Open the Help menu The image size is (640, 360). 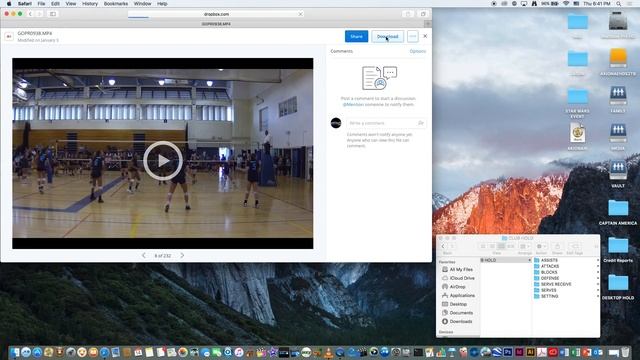click(162, 4)
